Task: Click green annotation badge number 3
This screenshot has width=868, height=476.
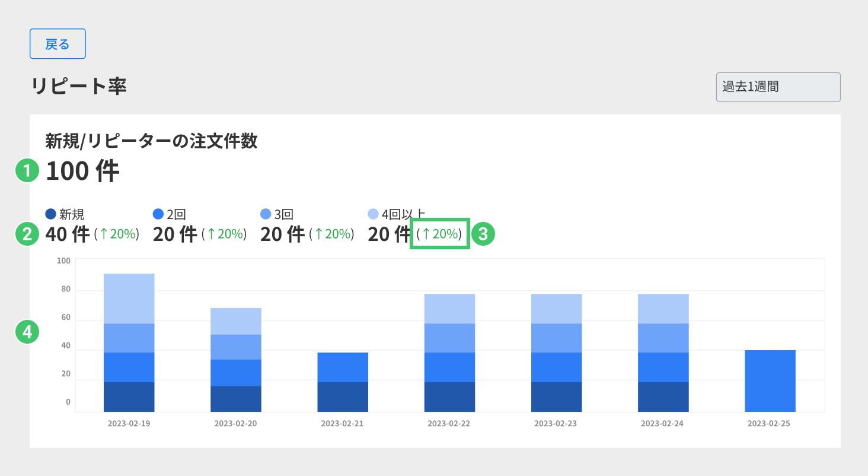Action: [483, 234]
